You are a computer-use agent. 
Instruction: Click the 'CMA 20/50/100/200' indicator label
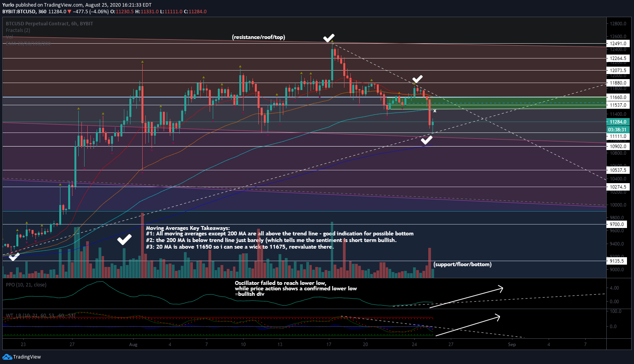[28, 43]
